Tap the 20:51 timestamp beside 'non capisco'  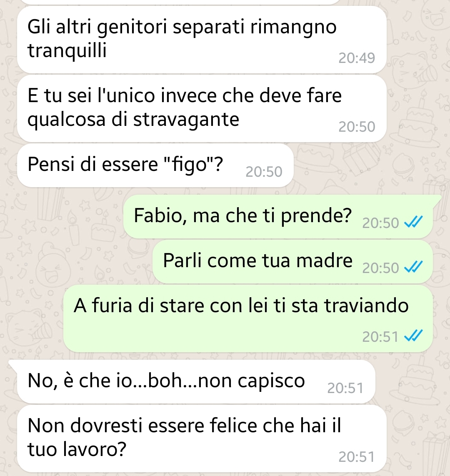coord(345,388)
